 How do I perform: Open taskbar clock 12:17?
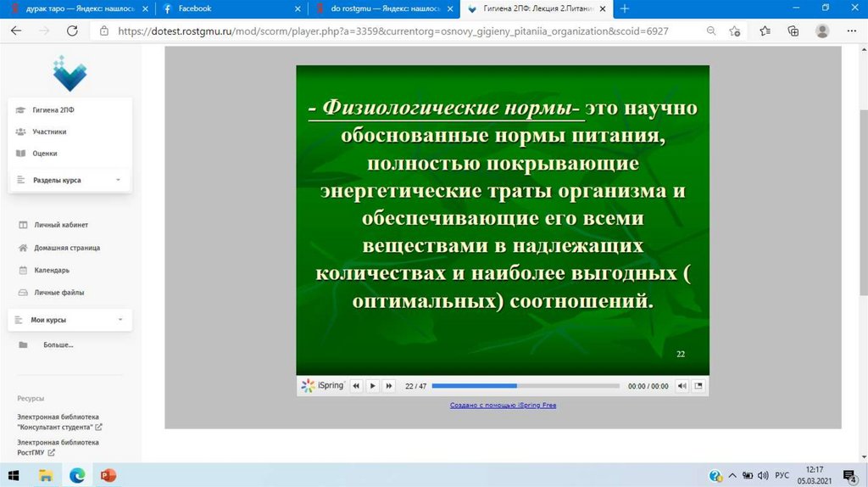(815, 475)
